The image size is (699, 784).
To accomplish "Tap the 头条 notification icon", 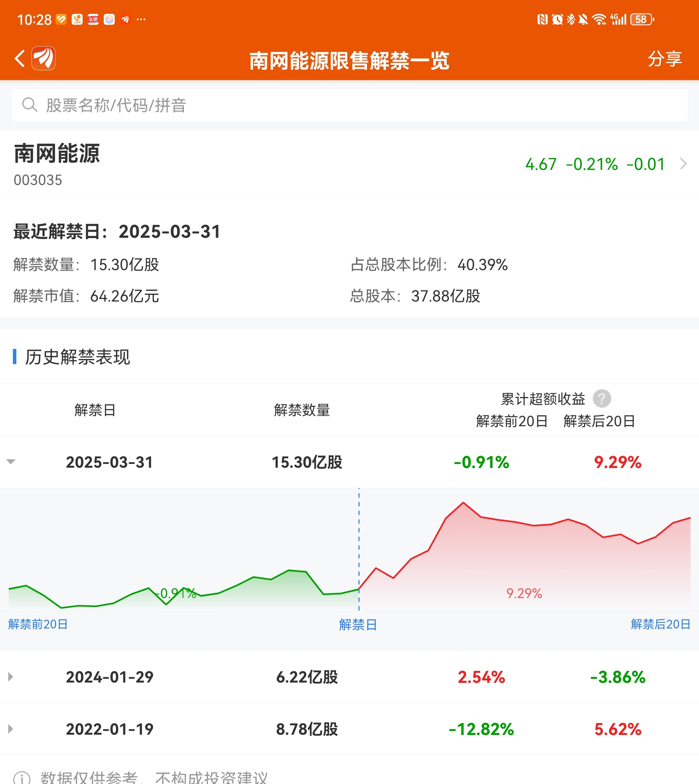I will tap(93, 19).
